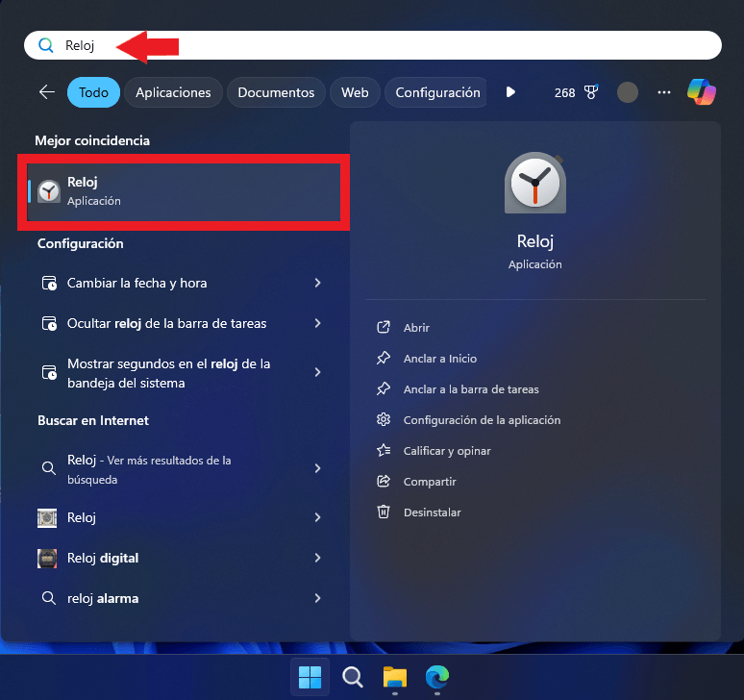Viewport: 744px width, 700px height.
Task: Open the Reloj app best match result
Action: click(185, 191)
